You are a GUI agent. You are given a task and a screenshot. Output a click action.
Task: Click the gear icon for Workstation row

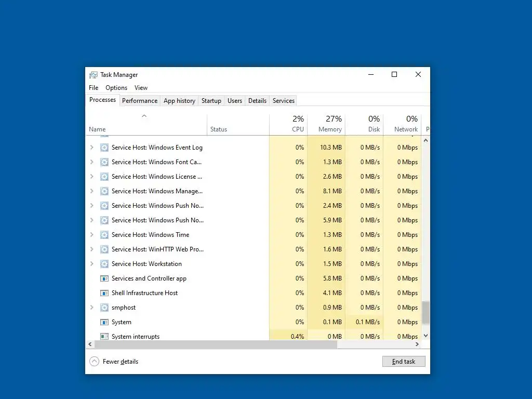pyautogui.click(x=104, y=264)
